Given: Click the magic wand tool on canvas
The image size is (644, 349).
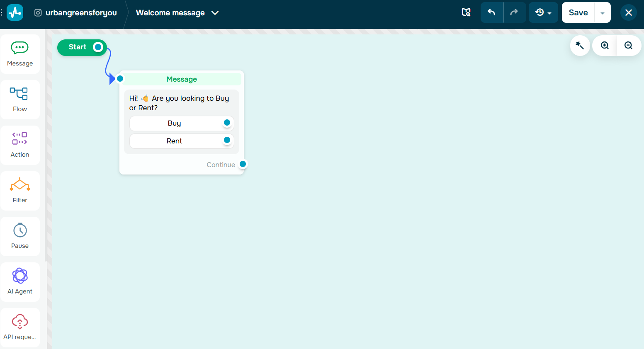Looking at the screenshot, I should [x=579, y=45].
